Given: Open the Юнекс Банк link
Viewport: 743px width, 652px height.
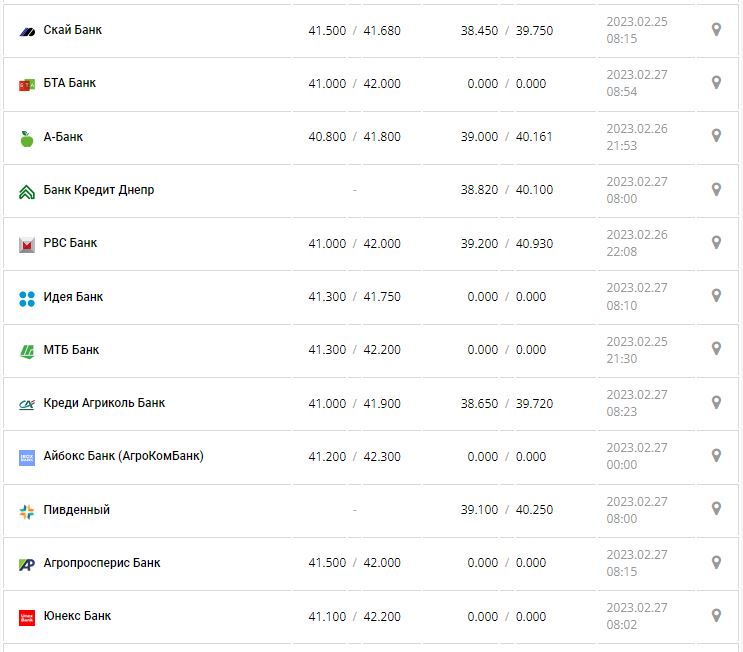Looking at the screenshot, I should pyautogui.click(x=77, y=616).
